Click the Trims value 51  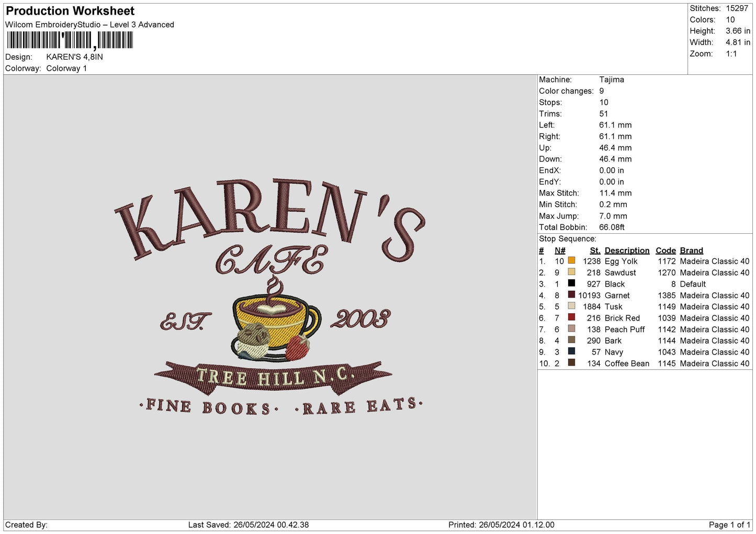[x=604, y=113]
